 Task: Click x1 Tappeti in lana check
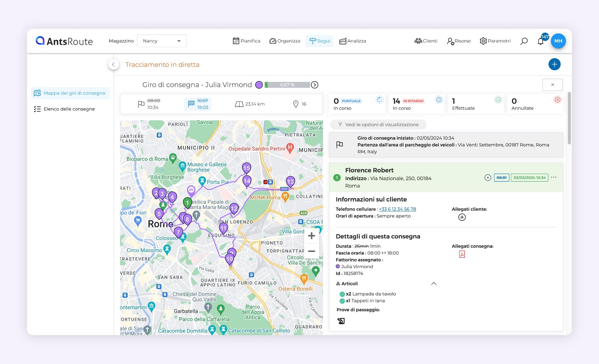[x=342, y=301]
